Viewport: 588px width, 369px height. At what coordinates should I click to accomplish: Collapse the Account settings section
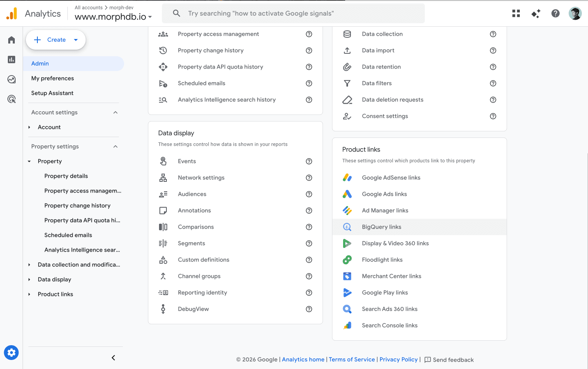pos(115,112)
